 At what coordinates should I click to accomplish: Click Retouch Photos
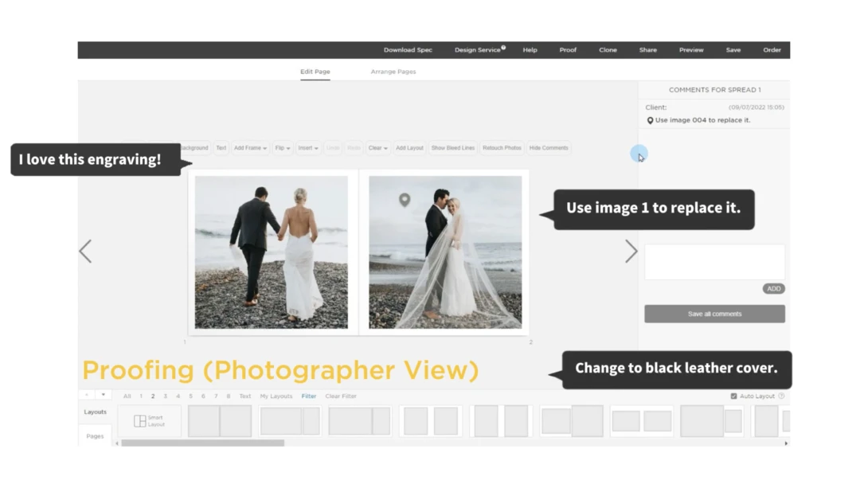502,148
